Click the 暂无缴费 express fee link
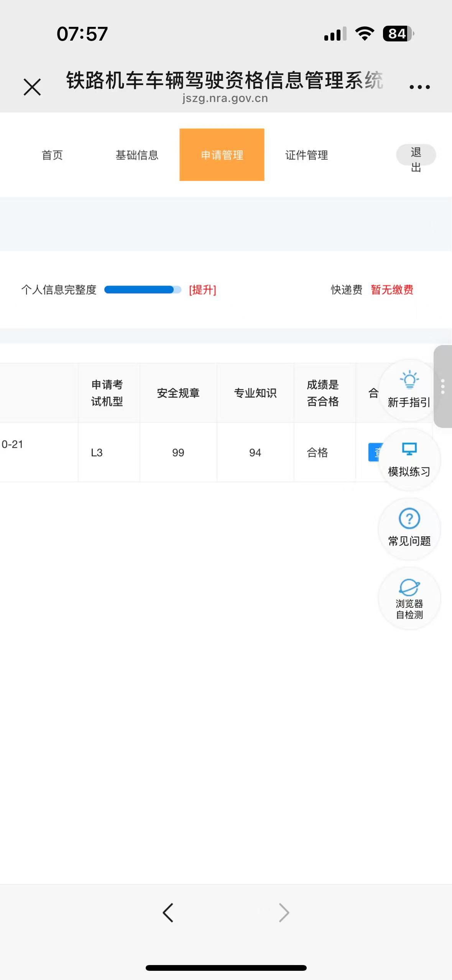 392,290
